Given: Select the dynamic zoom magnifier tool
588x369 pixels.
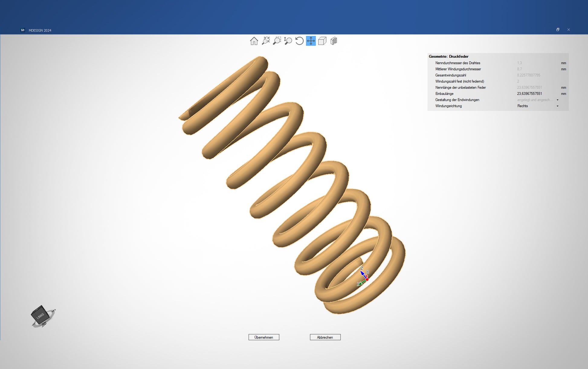Looking at the screenshot, I should click(288, 41).
